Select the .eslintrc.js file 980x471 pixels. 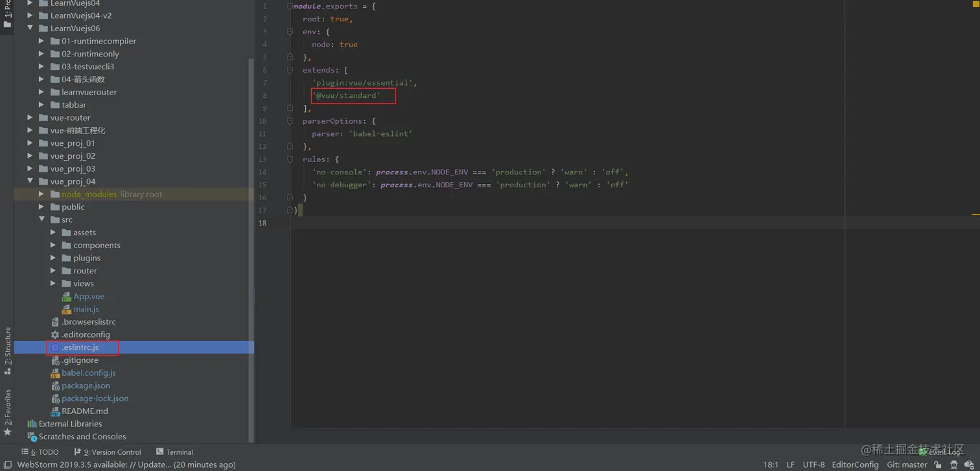pyautogui.click(x=134, y=347)
